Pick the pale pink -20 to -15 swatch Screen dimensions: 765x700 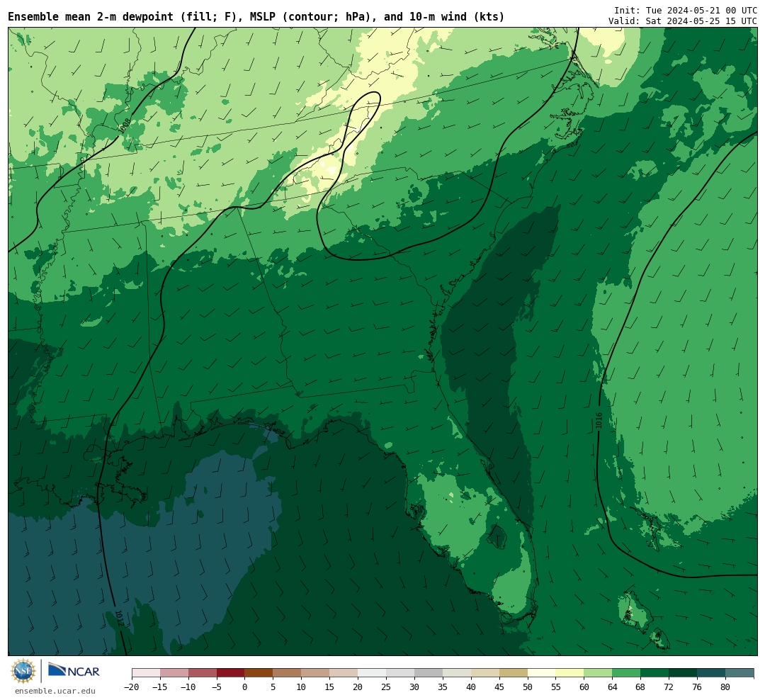[x=146, y=673]
